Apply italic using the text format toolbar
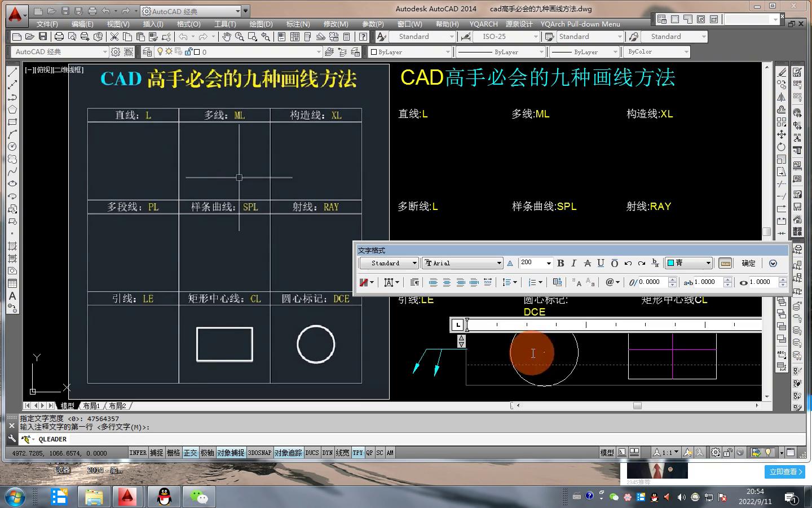 point(573,263)
